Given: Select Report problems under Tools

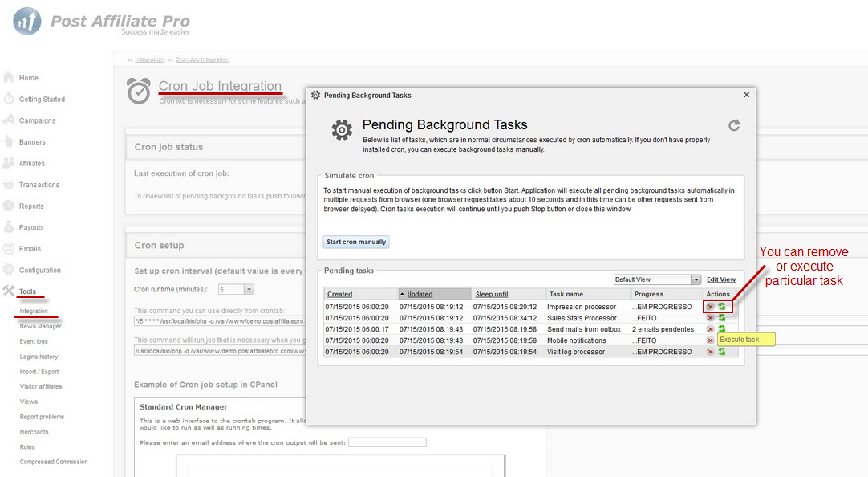Looking at the screenshot, I should coord(42,417).
